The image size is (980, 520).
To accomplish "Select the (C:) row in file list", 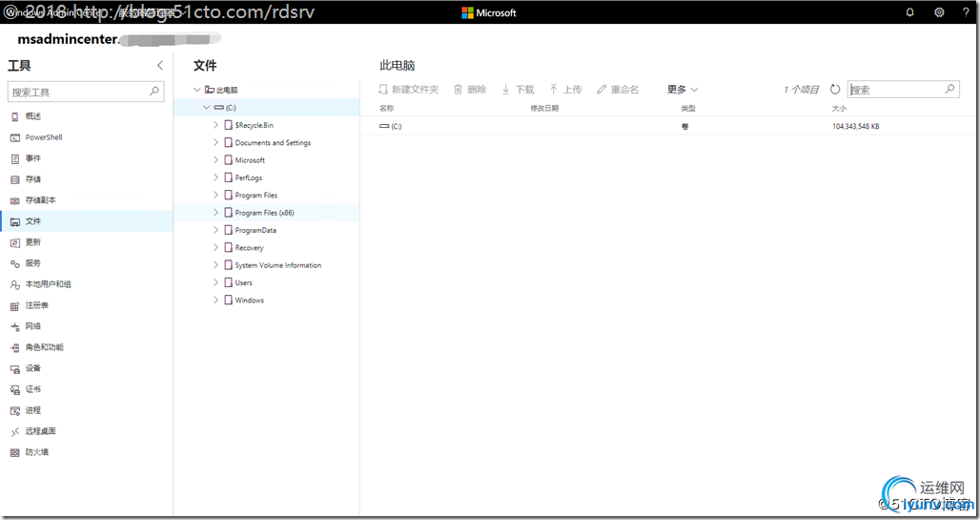I will pyautogui.click(x=669, y=126).
